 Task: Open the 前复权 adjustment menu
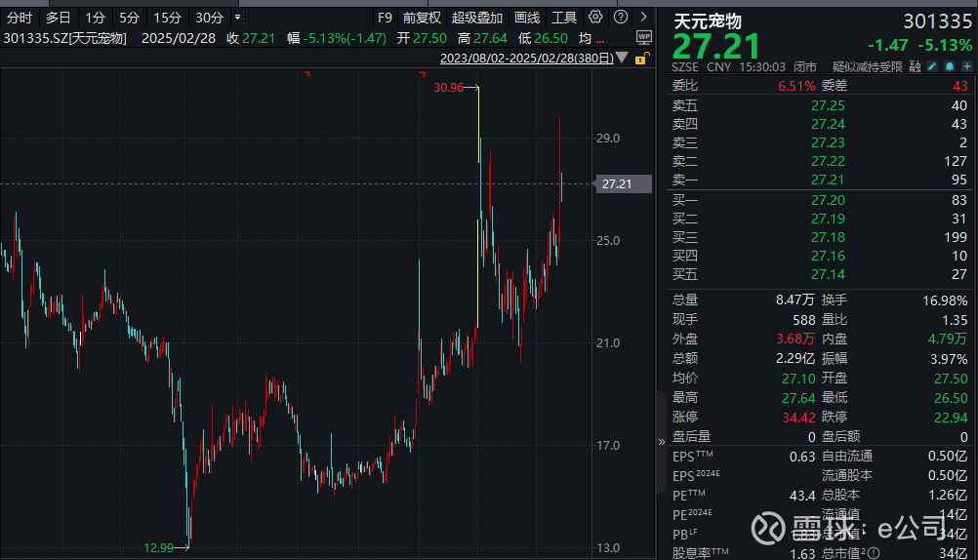click(422, 18)
